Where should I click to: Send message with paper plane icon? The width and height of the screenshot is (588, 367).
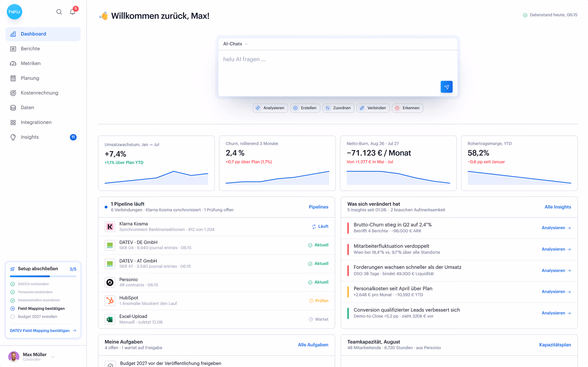click(x=446, y=87)
